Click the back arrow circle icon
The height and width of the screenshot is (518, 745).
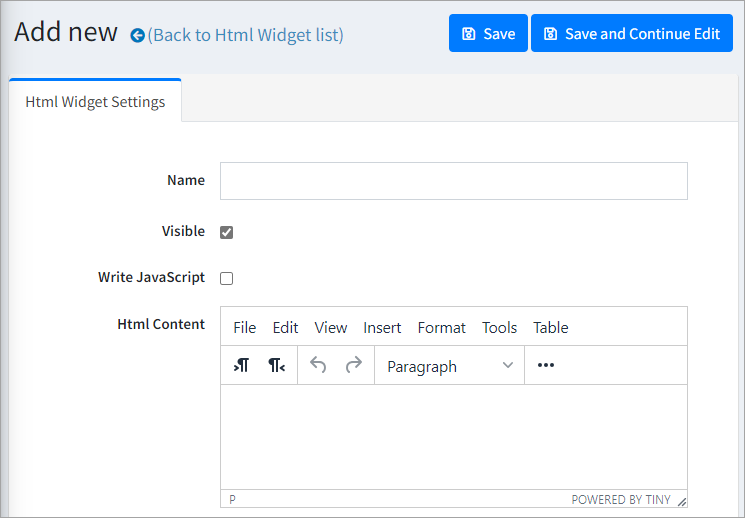(x=137, y=35)
